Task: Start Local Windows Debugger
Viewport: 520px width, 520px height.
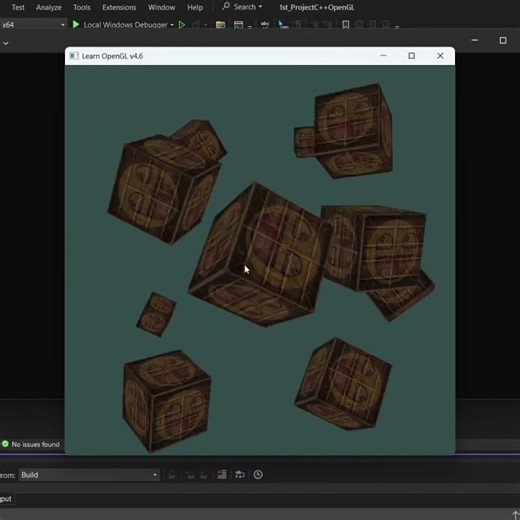Action: point(120,25)
